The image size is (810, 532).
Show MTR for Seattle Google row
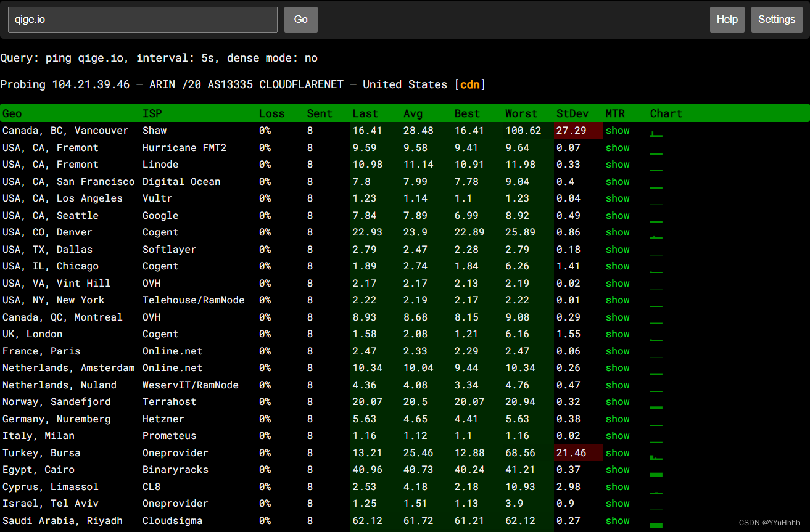pos(618,216)
